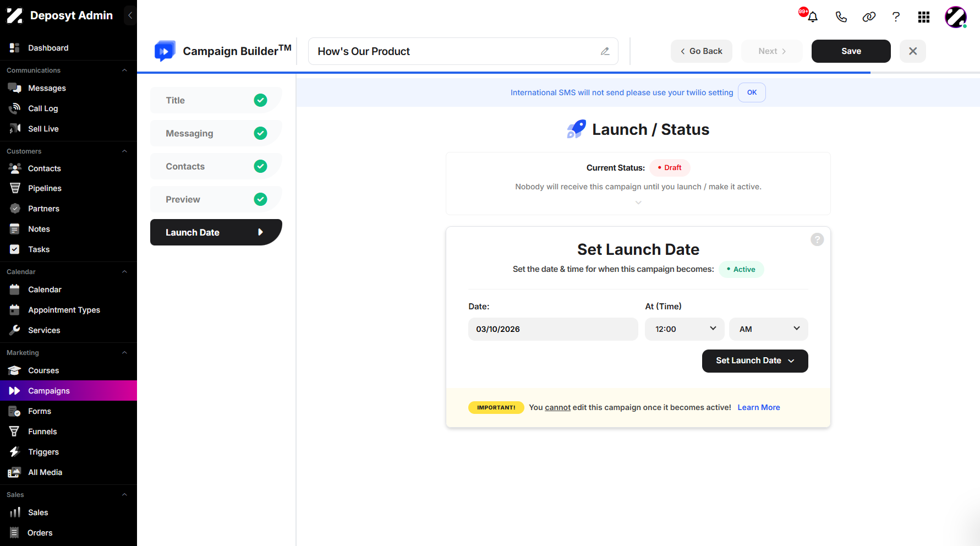This screenshot has width=980, height=546.
Task: Collapse the sidebar with the arrow
Action: [x=130, y=15]
